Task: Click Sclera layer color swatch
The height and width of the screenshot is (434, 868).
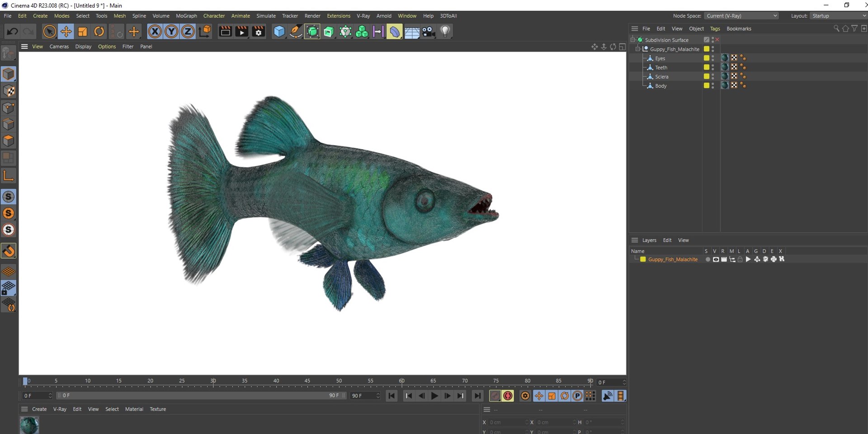Action: tap(707, 76)
